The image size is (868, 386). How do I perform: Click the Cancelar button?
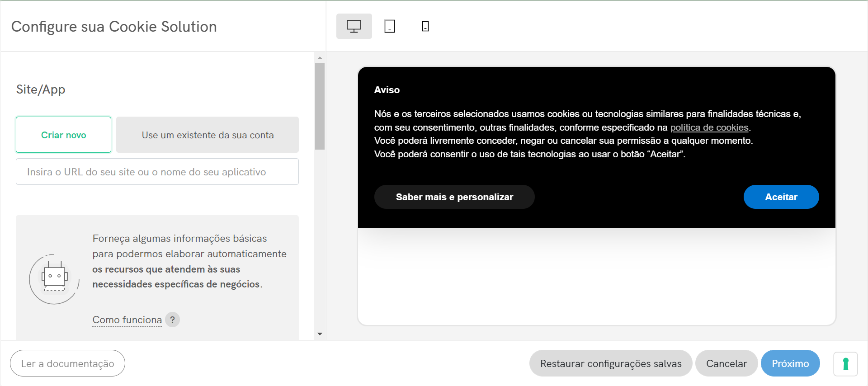(x=726, y=363)
